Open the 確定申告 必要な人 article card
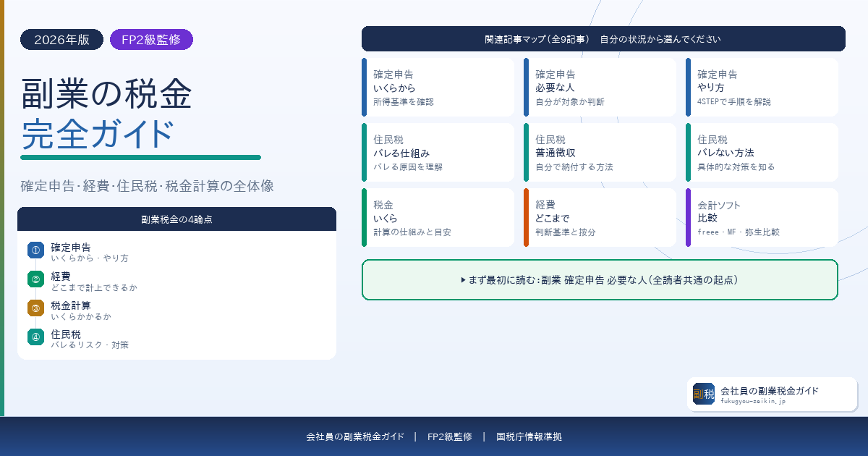This screenshot has width=868, height=456. [x=600, y=87]
